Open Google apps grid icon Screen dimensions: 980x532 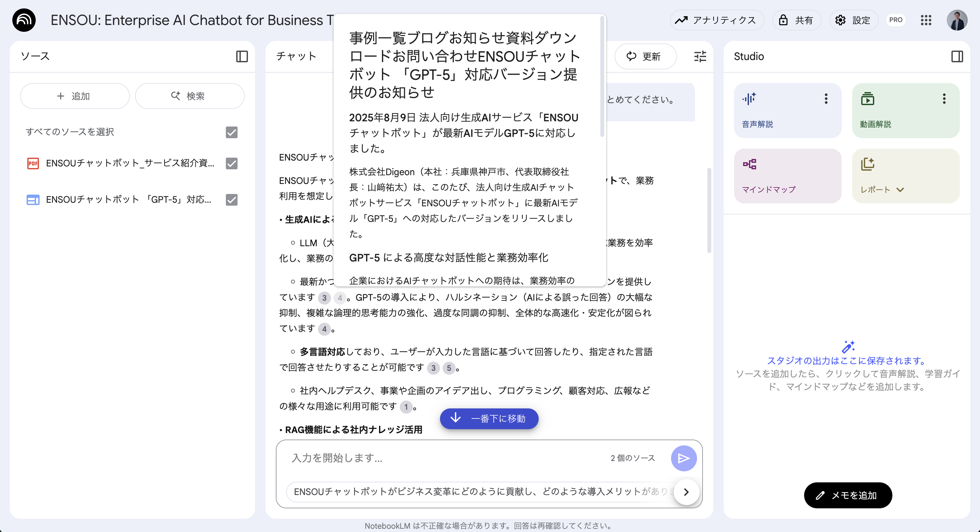click(926, 20)
